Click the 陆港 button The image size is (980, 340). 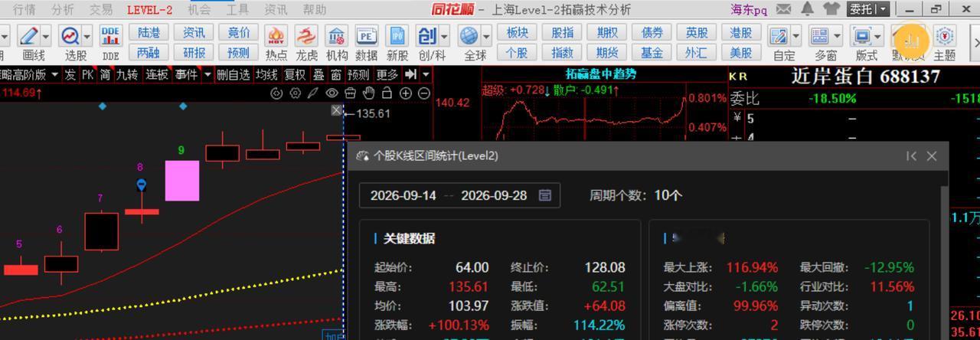(149, 32)
